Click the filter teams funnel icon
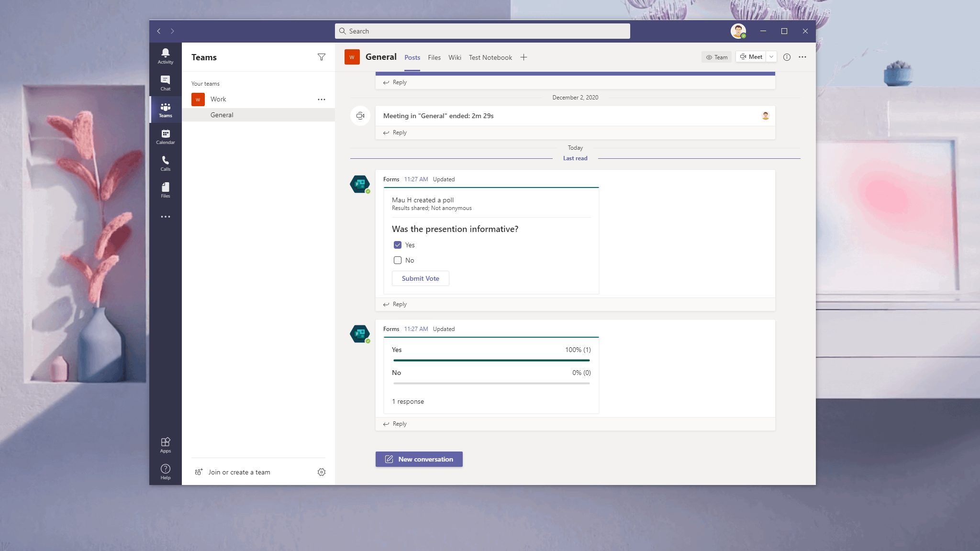This screenshot has width=980, height=551. click(322, 57)
